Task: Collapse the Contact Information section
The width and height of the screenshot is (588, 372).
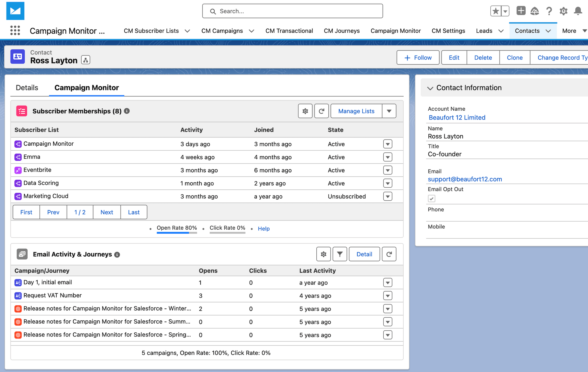Action: (430, 88)
